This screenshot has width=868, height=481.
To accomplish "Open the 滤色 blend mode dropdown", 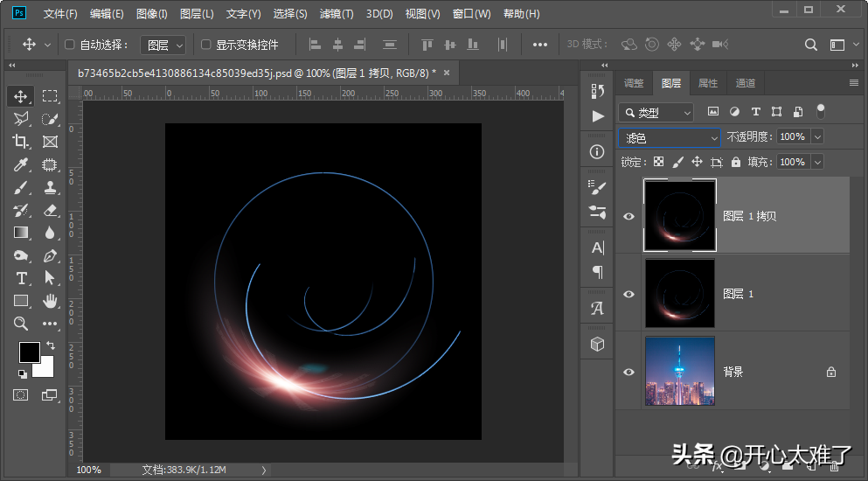I will coord(670,137).
